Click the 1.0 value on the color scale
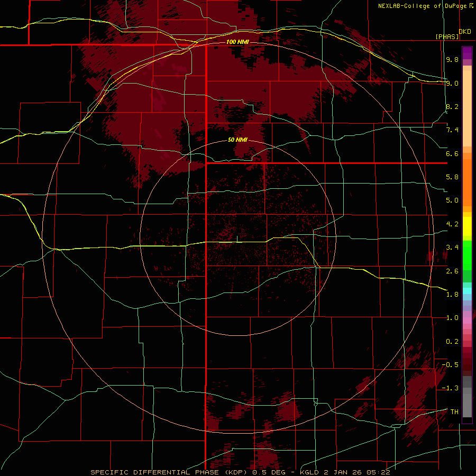Viewport: 476px width, 476px height. point(452,318)
